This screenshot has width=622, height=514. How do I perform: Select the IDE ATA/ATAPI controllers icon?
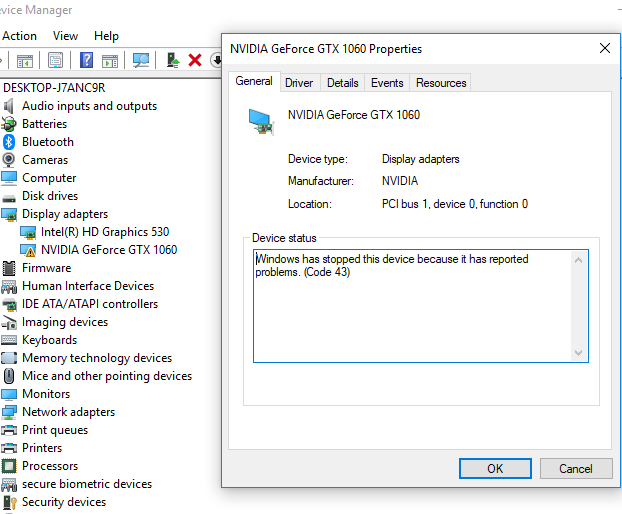[x=9, y=305]
